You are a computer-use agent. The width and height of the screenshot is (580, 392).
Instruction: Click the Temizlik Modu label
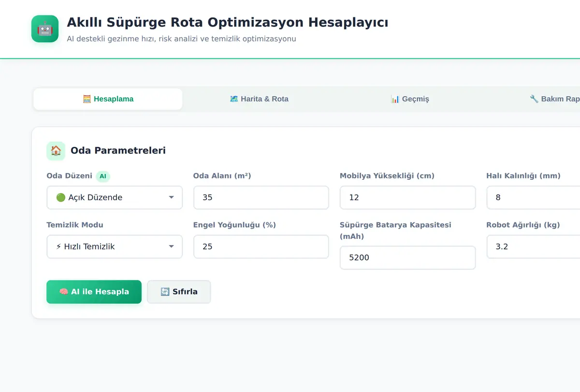tap(75, 225)
